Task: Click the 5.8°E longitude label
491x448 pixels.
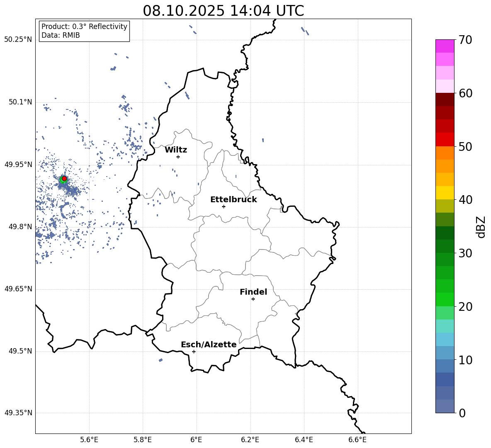Action: pyautogui.click(x=143, y=440)
